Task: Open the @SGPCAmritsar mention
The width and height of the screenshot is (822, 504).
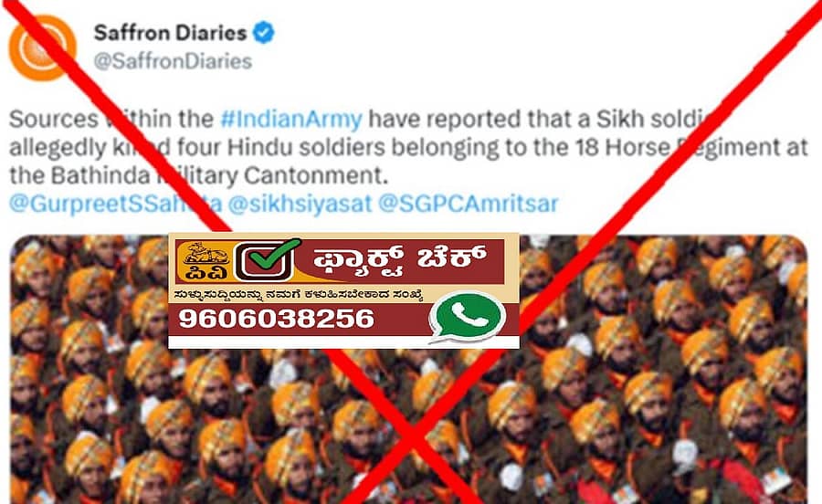Action: point(469,204)
